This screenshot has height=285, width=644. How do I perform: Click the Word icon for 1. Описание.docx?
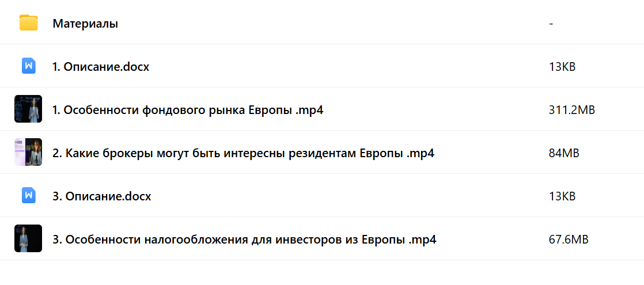(28, 66)
